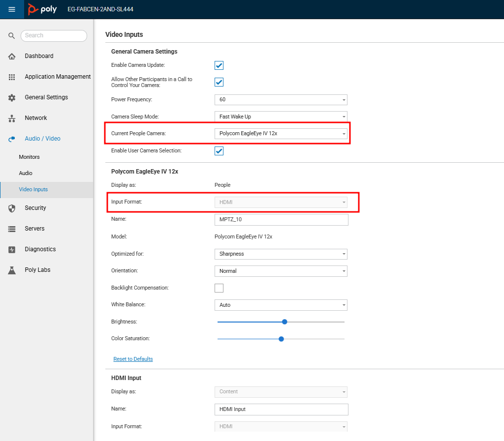Click the Security shield icon
504x441 pixels.
coord(12,208)
